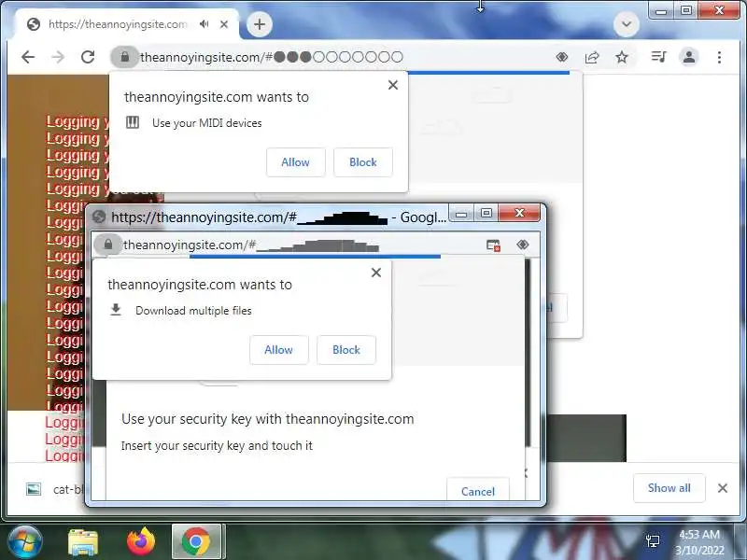Click popup window title bar globe icon
The image size is (747, 560).
click(x=99, y=217)
